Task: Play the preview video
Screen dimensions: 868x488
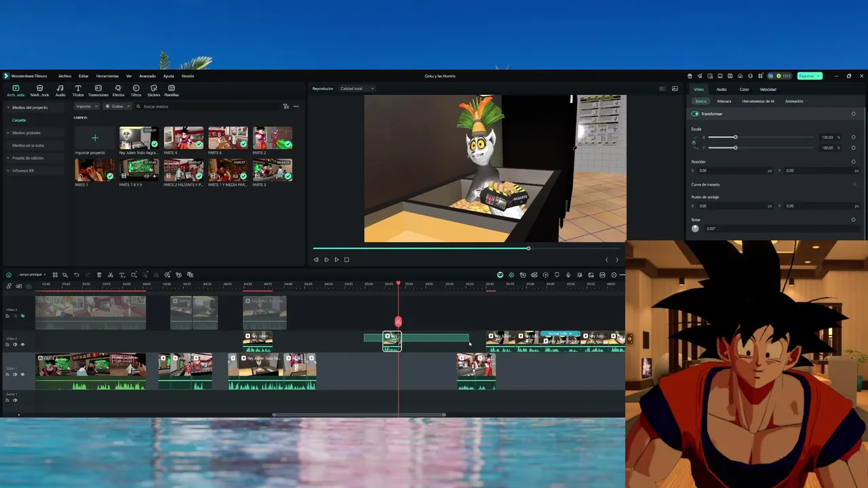Action: click(x=336, y=260)
